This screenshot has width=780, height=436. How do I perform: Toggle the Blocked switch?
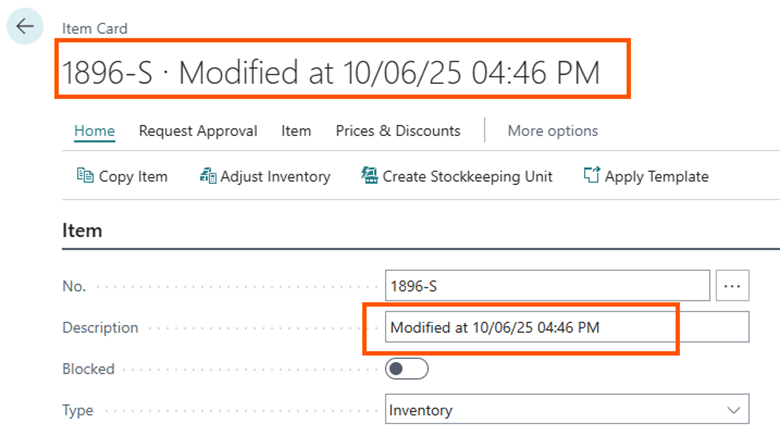coord(407,369)
